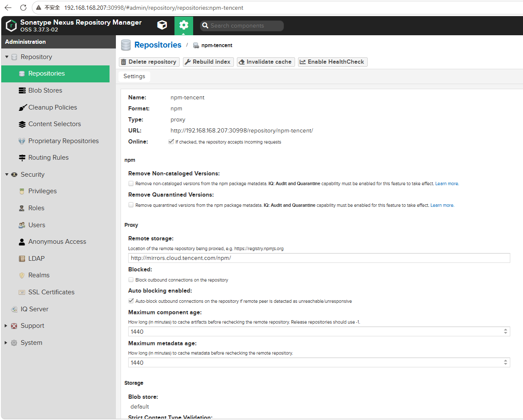The image size is (523, 420).
Task: Enable Block outbound connections checkbox
Action: click(131, 280)
